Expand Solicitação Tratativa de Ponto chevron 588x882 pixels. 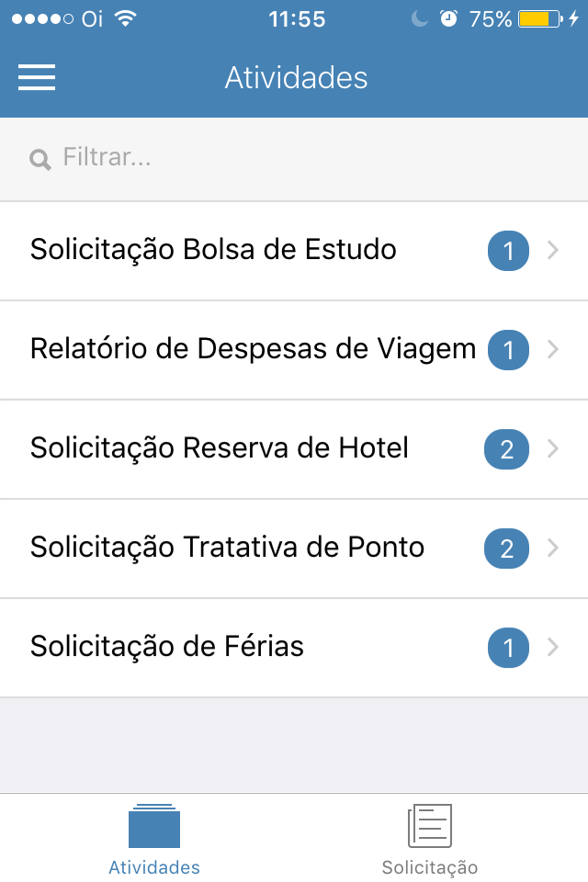[553, 548]
